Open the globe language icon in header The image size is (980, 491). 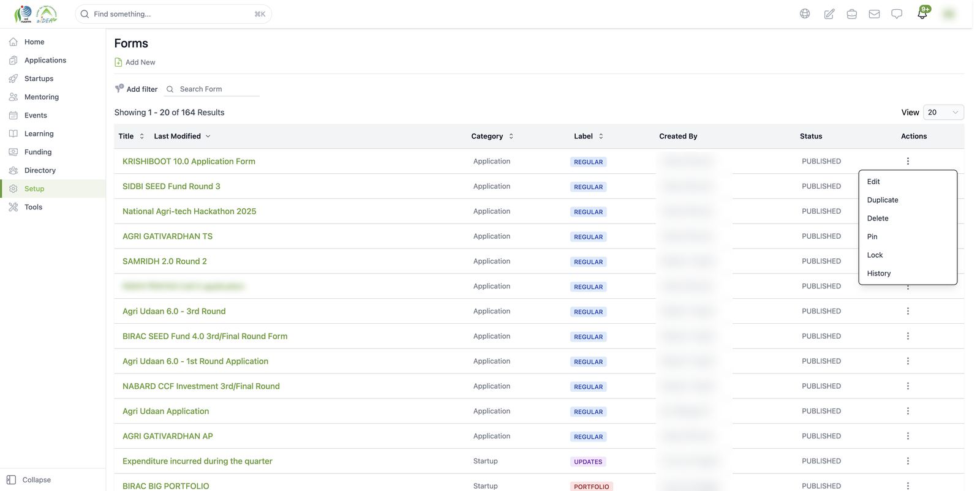[x=805, y=13]
